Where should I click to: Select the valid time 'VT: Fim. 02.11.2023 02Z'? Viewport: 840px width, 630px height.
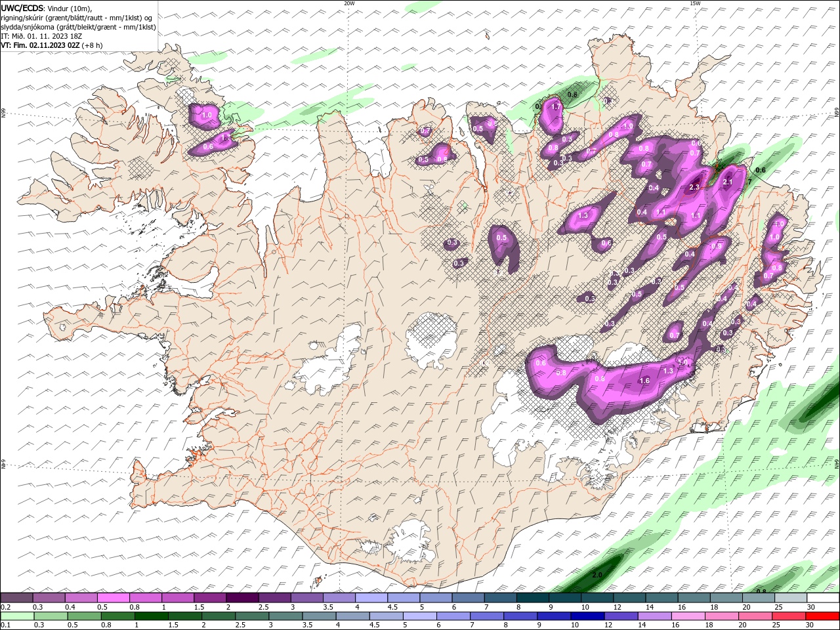[x=40, y=45]
